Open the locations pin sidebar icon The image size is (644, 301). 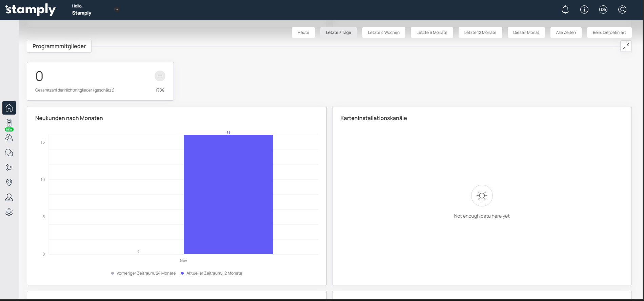tap(9, 182)
